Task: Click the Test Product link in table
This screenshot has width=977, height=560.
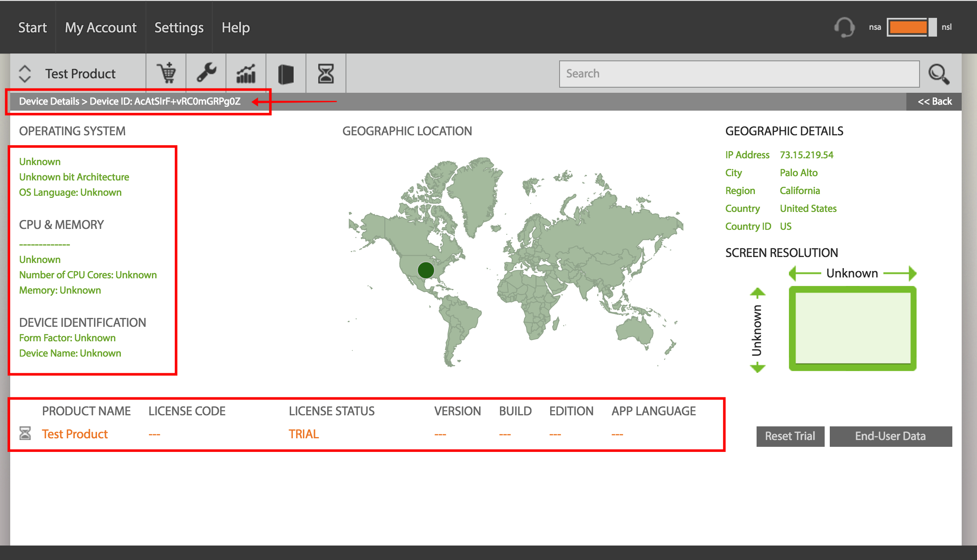Action: (75, 434)
